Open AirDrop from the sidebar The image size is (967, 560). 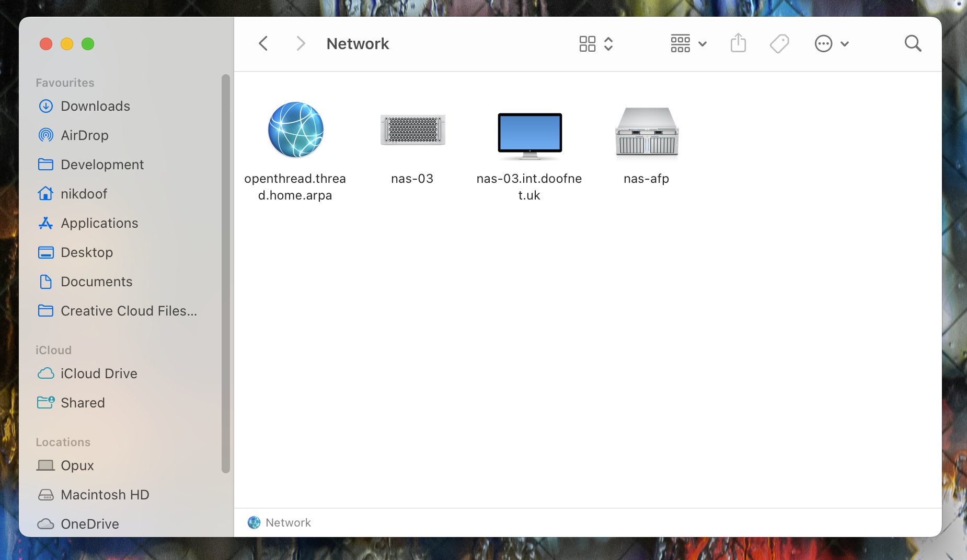coord(85,135)
